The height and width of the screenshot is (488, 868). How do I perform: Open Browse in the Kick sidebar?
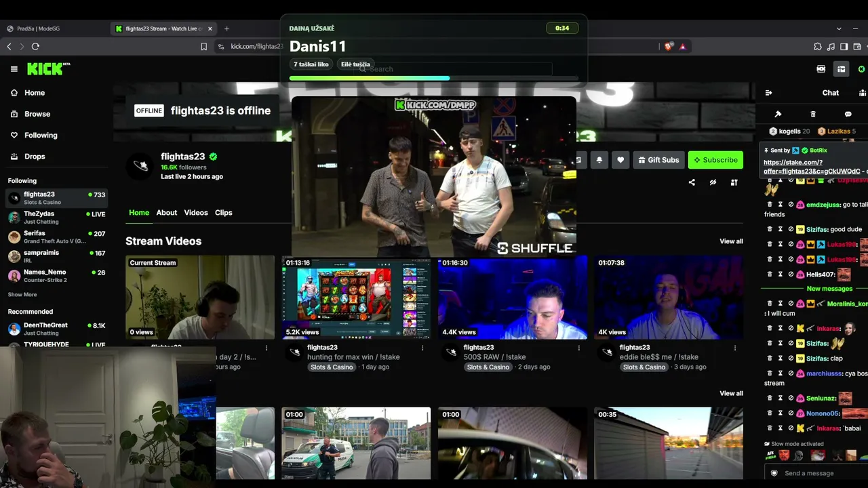[x=37, y=114]
